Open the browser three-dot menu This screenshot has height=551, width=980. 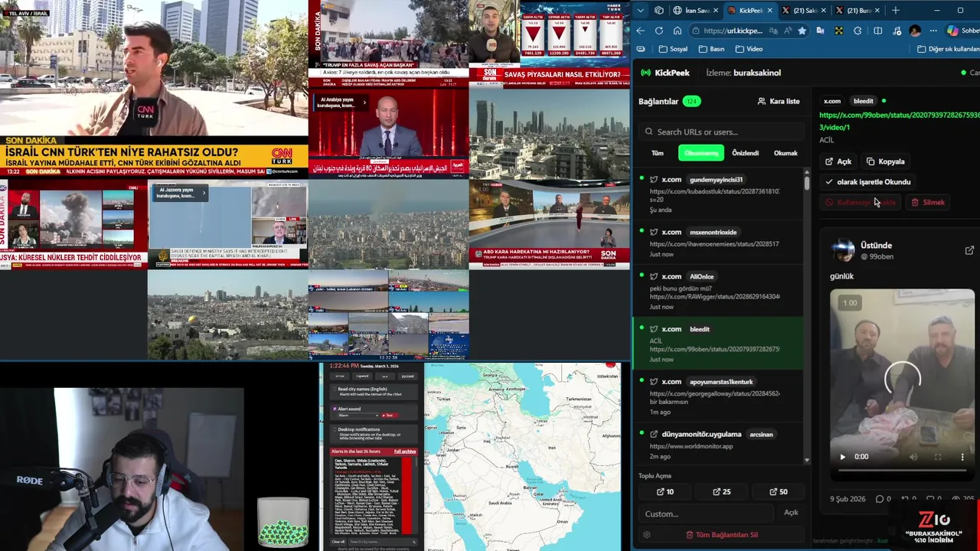933,31
